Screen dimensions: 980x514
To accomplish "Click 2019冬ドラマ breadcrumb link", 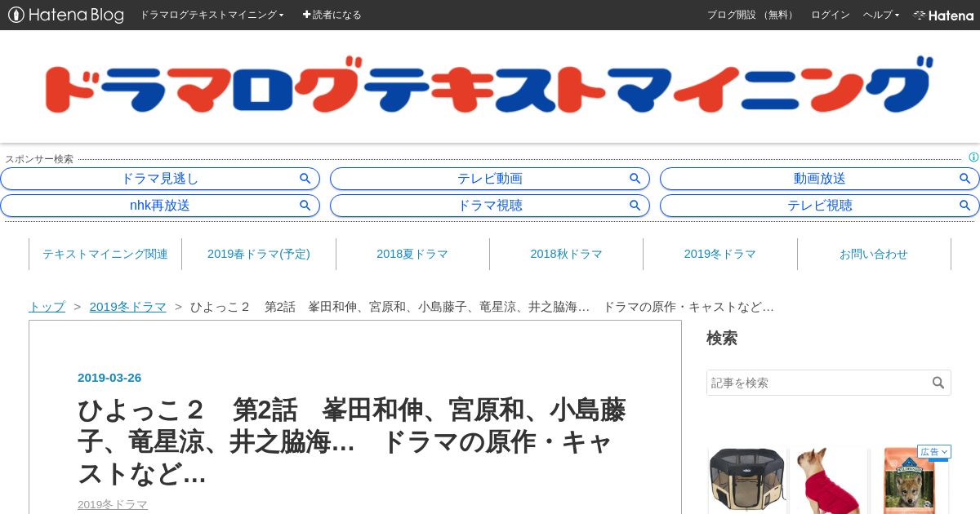I will pyautogui.click(x=127, y=307).
